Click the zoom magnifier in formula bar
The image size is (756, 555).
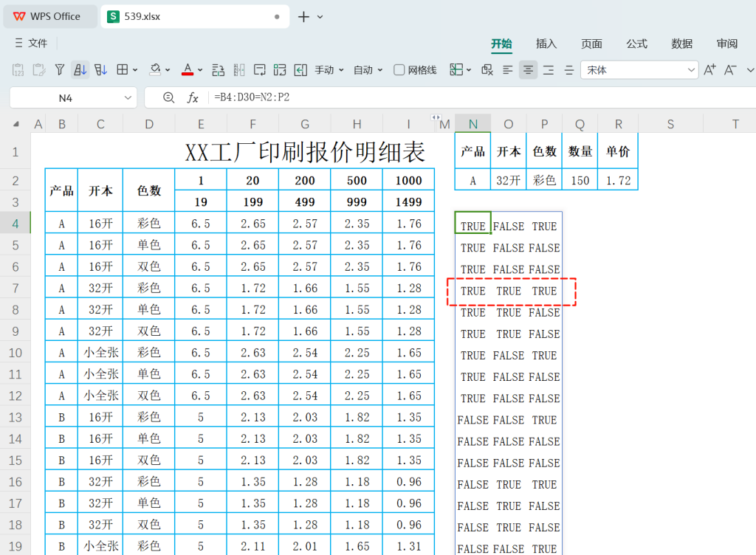click(x=169, y=98)
